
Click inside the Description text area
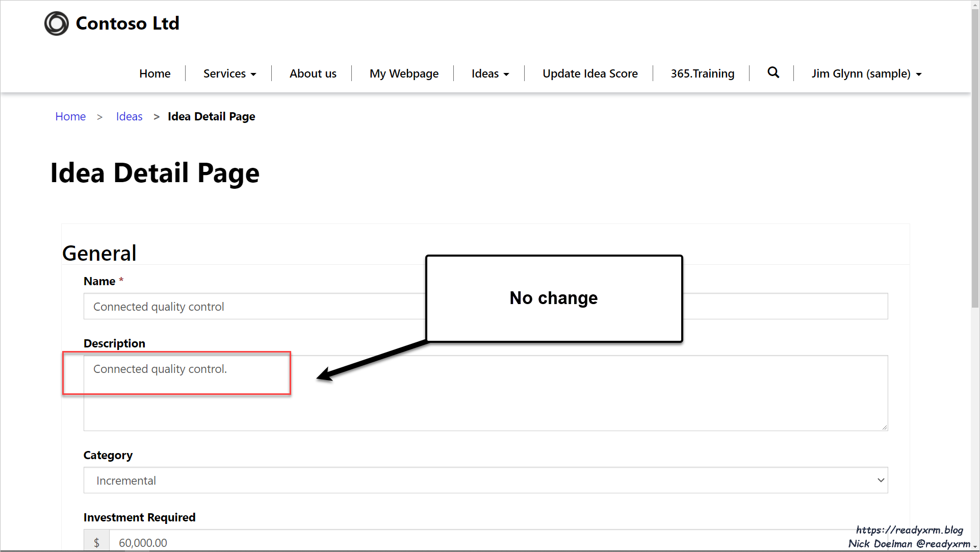(485, 393)
